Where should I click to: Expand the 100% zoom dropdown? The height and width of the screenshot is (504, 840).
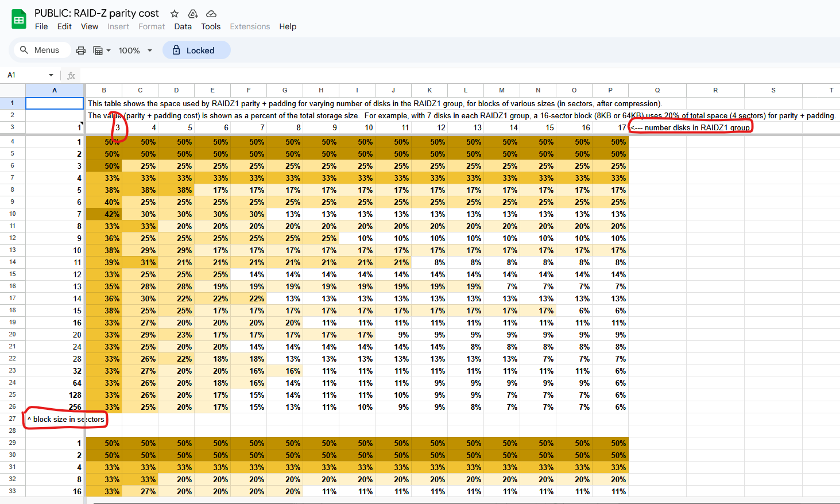150,51
